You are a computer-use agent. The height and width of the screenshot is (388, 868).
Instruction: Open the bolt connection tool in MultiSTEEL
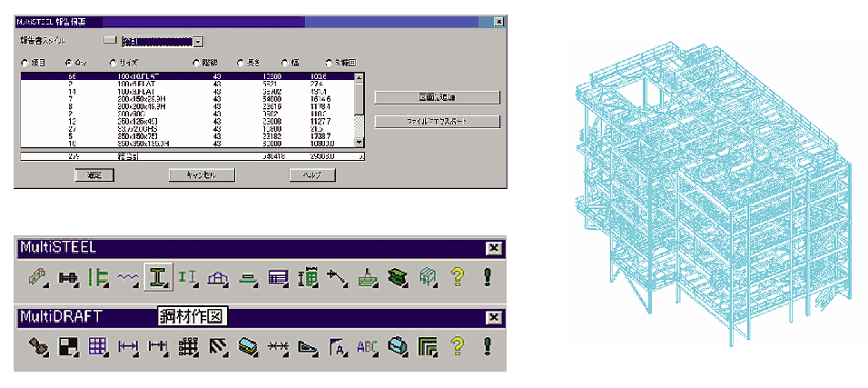(x=67, y=276)
